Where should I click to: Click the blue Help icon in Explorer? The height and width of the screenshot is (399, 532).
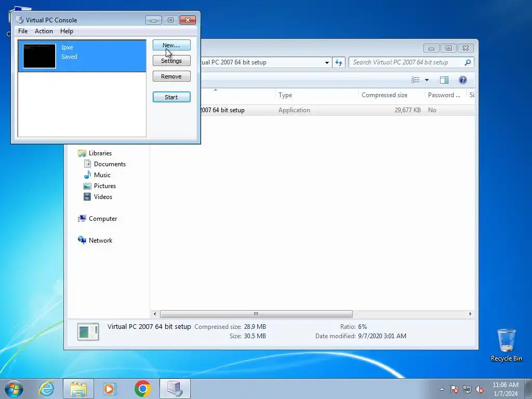coord(463,79)
